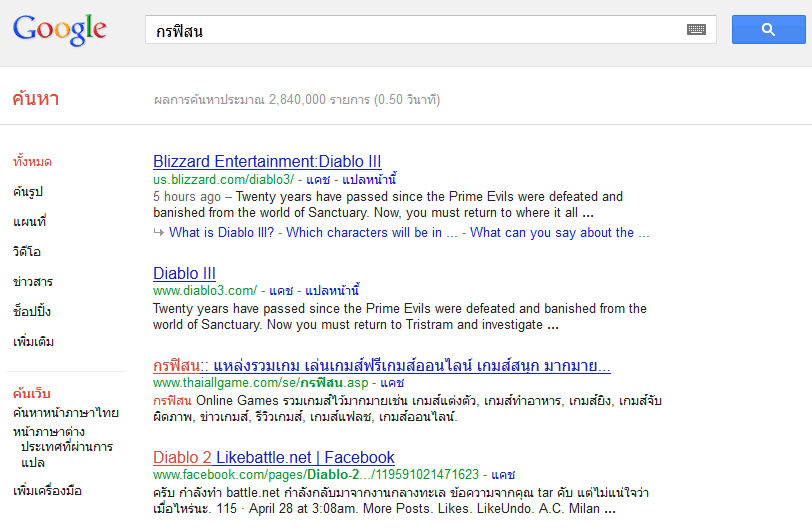Switch to ค้นรูป image search
Viewport: 812px width, 528px height.
pos(28,192)
